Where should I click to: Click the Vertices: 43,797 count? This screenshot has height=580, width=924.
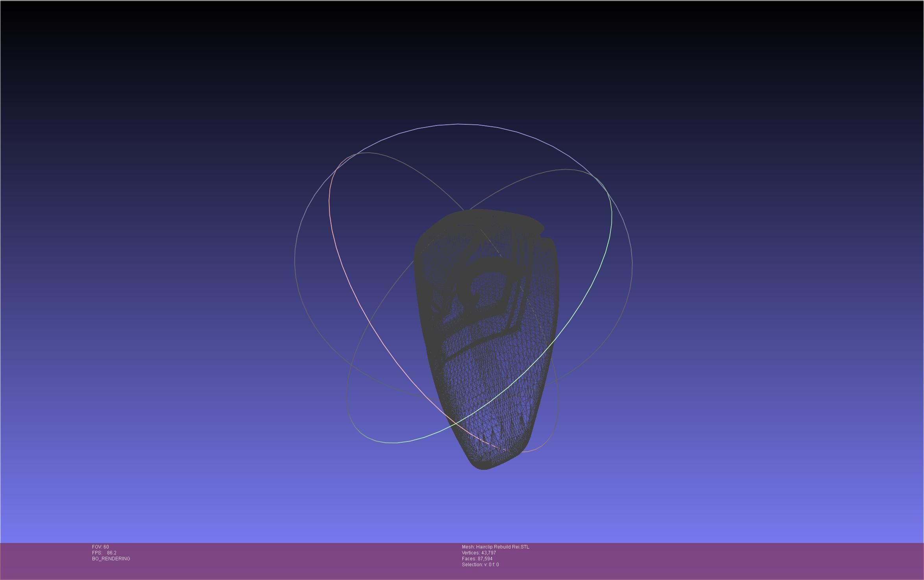pos(479,553)
